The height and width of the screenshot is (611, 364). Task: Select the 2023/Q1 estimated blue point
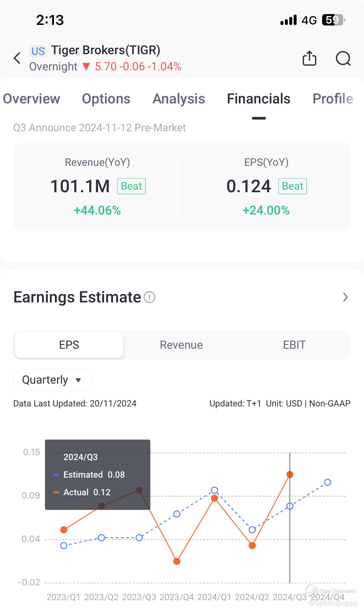64,546
